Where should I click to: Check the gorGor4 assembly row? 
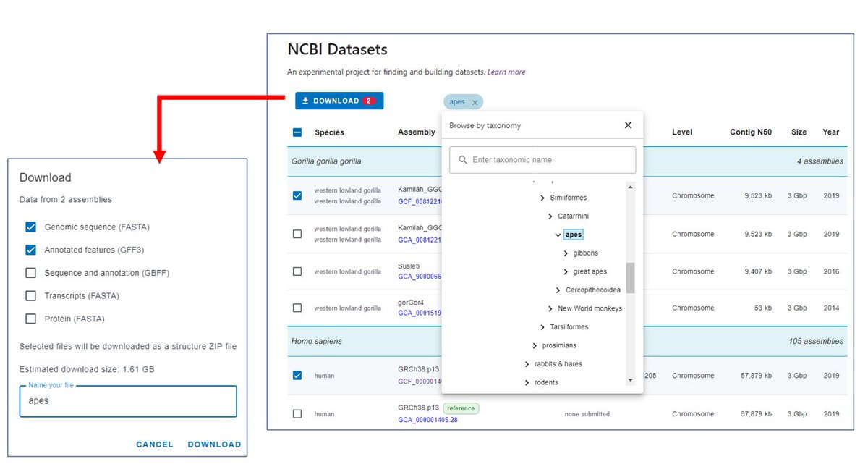pyautogui.click(x=297, y=308)
